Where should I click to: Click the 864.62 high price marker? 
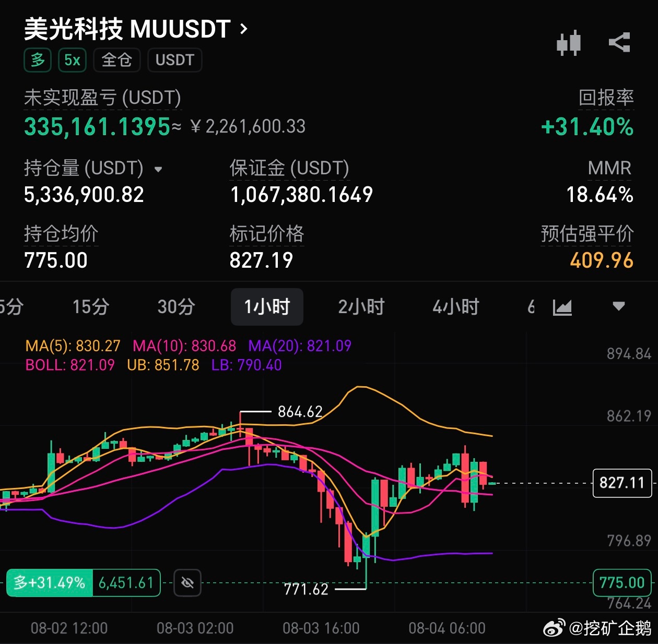[x=300, y=412]
